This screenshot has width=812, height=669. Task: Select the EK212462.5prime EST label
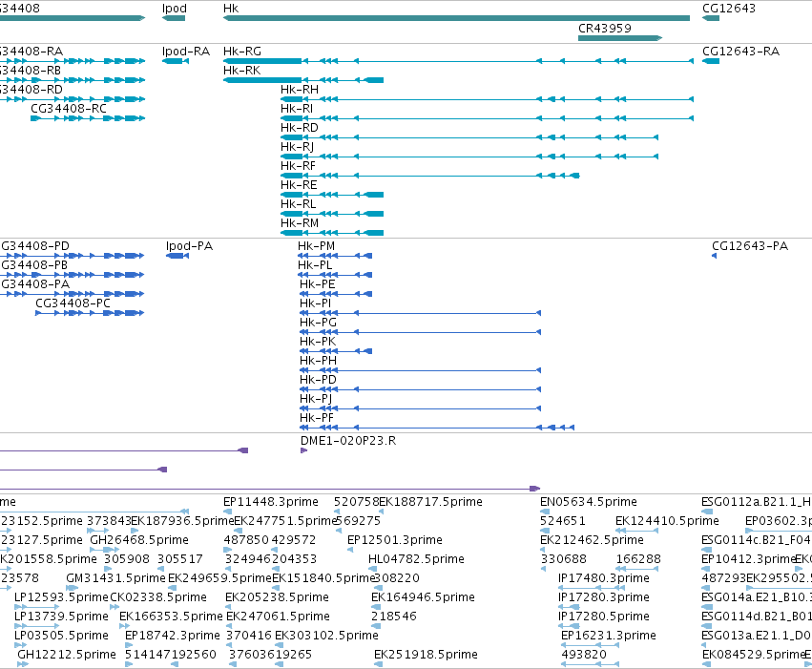[x=592, y=540]
